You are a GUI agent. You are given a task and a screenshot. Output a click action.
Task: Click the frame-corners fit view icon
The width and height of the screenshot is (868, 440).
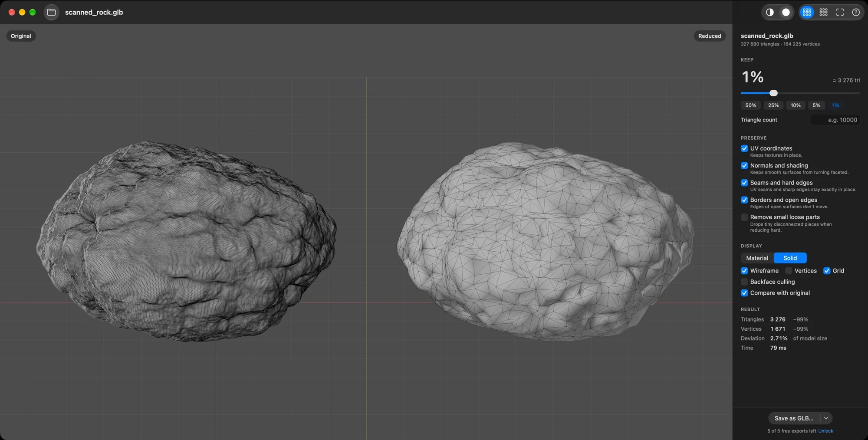click(840, 12)
